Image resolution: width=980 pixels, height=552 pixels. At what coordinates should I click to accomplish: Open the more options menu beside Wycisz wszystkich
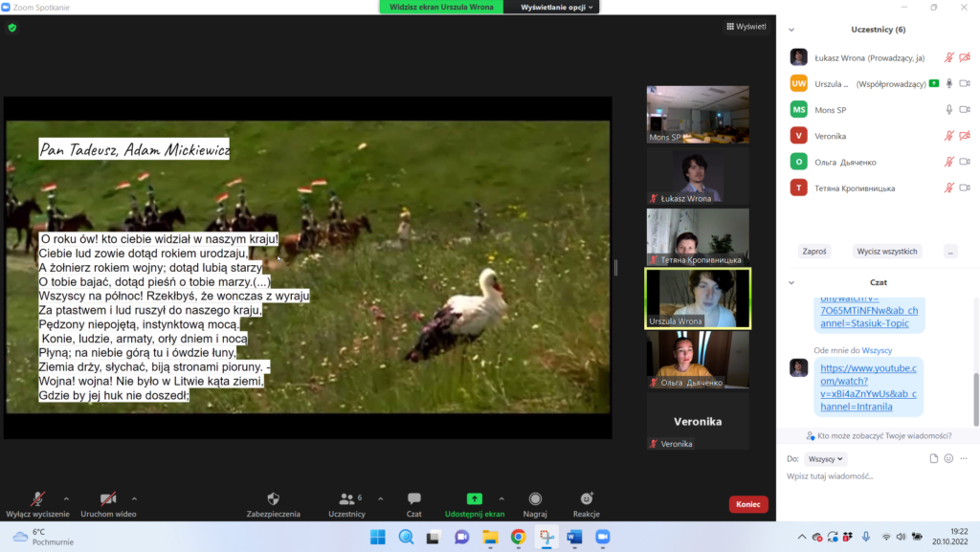949,252
